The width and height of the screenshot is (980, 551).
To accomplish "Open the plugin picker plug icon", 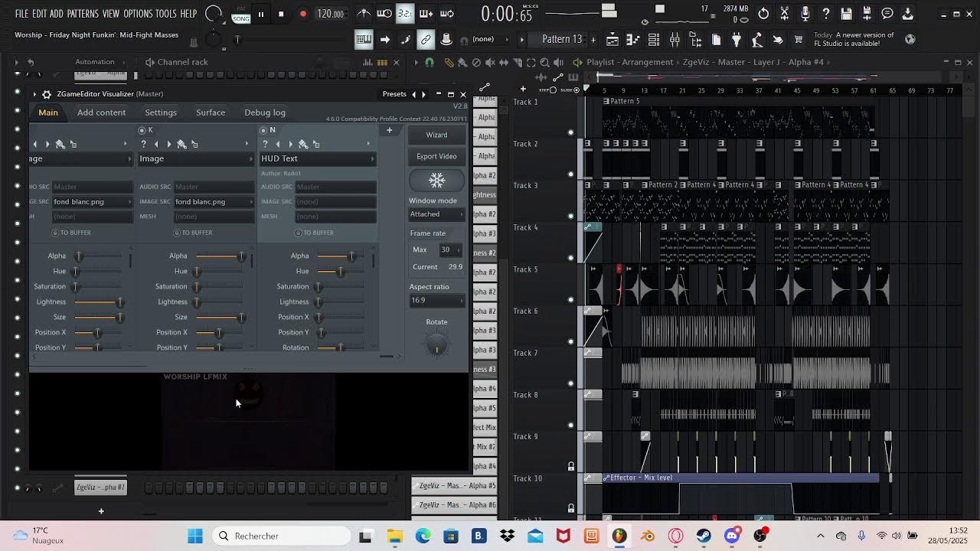I will tap(737, 40).
